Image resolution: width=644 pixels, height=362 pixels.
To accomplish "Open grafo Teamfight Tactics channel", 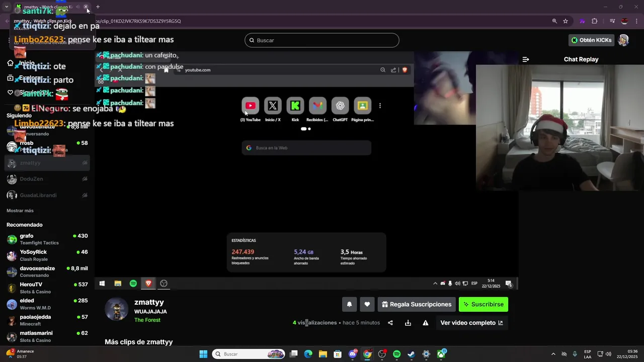I will point(47,239).
